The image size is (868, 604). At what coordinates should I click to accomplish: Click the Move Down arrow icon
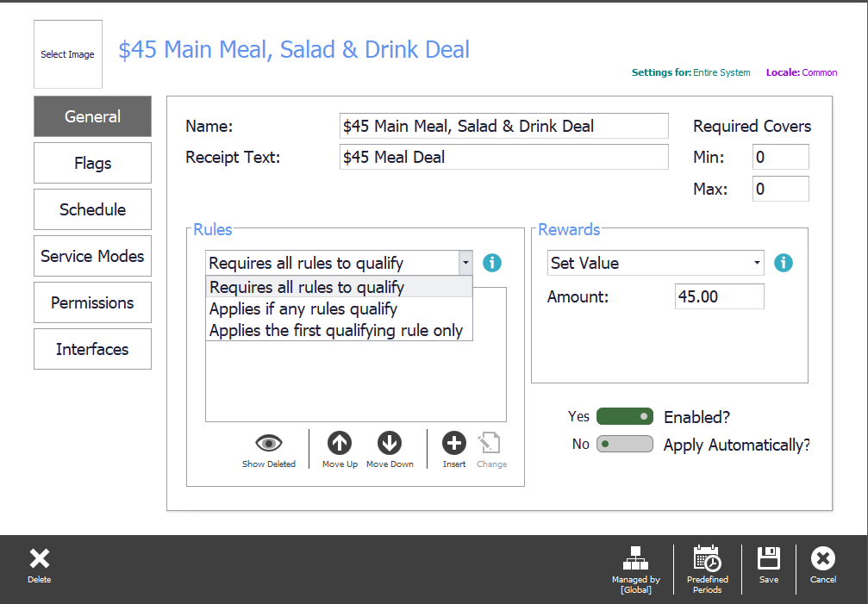pyautogui.click(x=390, y=443)
